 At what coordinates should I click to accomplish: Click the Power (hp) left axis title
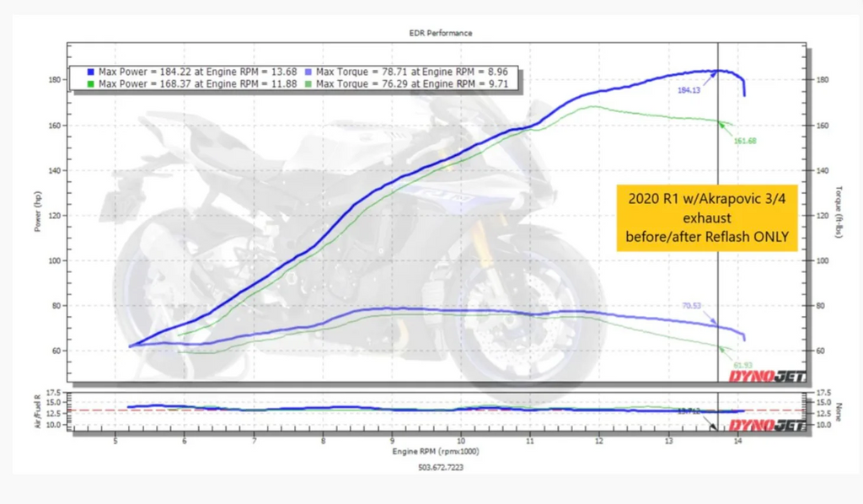pyautogui.click(x=39, y=214)
